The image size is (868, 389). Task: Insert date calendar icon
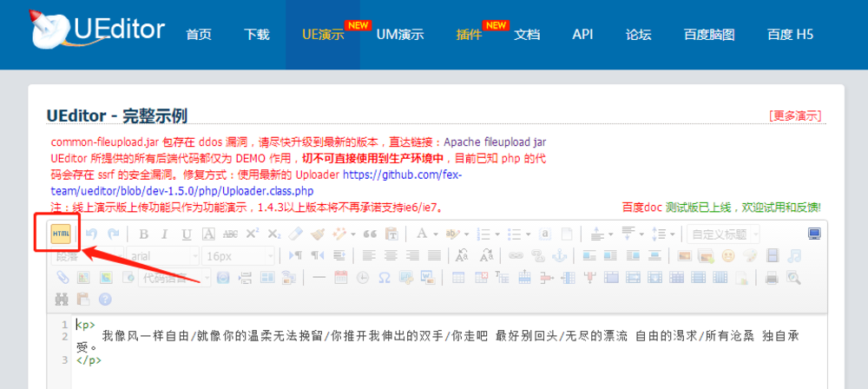(340, 278)
